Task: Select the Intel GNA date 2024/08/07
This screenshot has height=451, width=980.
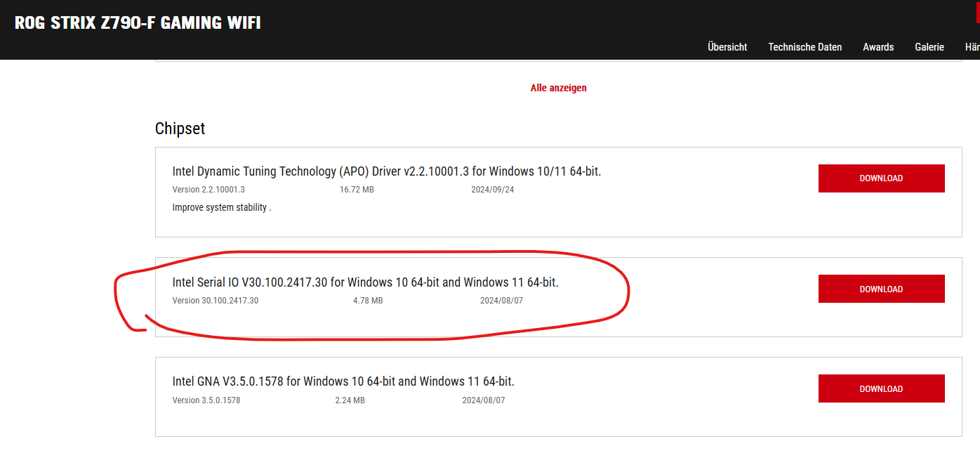Action: point(484,400)
